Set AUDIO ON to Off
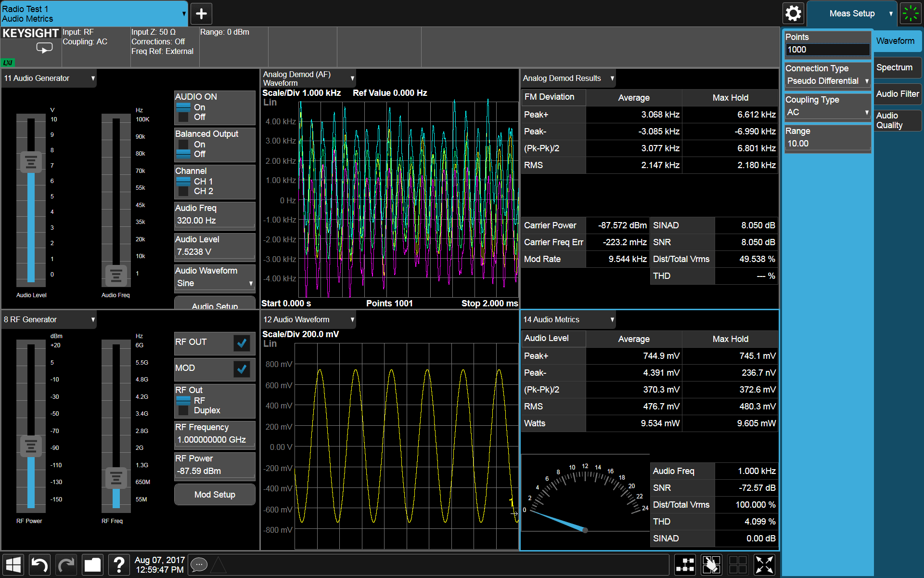The image size is (924, 578). tap(192, 117)
